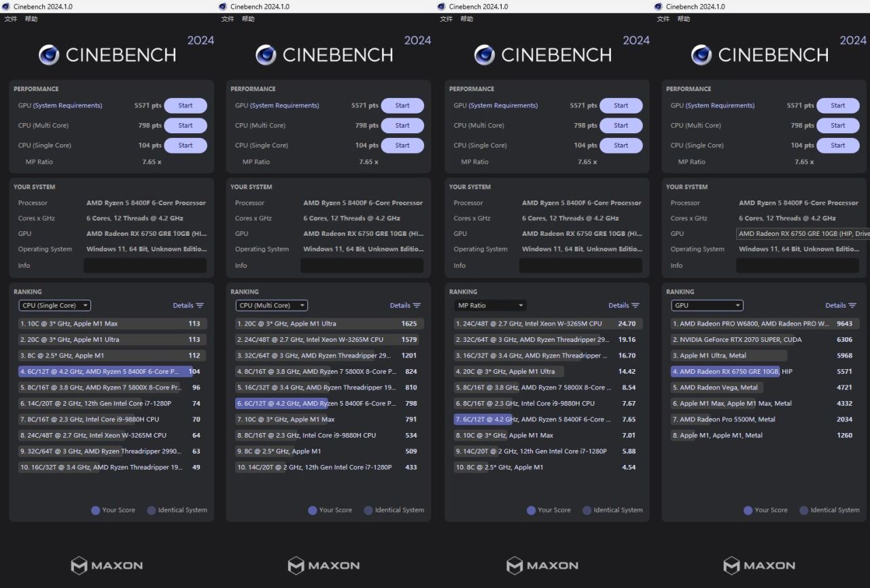This screenshot has width=870, height=588.
Task: Select the Radeon RX 6750 GRE row scoring 5571
Action: click(x=765, y=372)
